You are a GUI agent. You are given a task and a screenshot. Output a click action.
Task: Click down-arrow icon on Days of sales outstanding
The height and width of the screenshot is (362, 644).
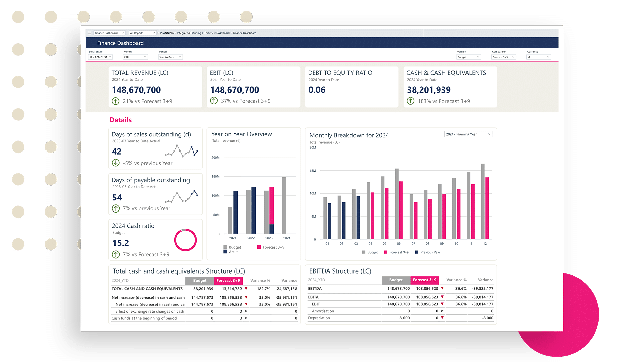[x=116, y=163]
